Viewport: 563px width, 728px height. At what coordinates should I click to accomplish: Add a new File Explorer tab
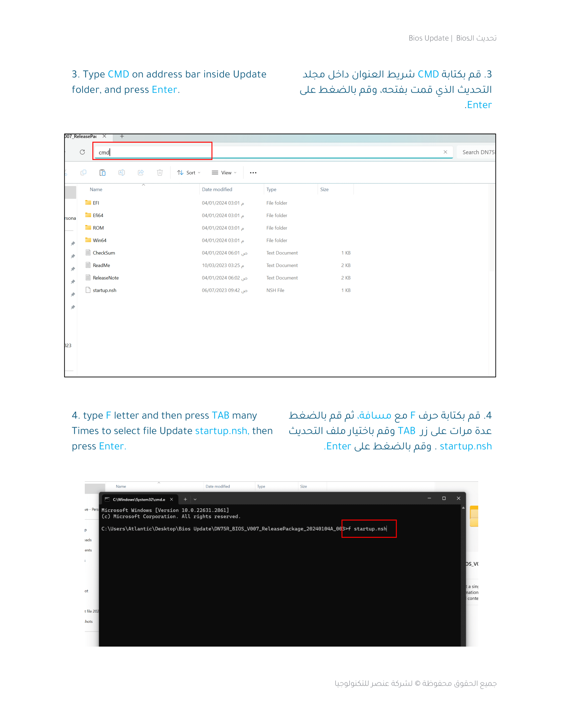(122, 136)
